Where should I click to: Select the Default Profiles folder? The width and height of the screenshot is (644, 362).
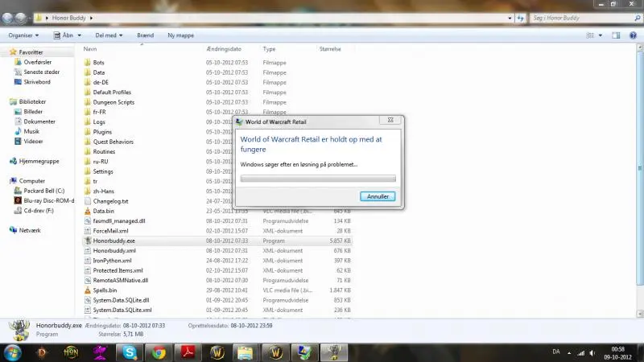coord(112,93)
